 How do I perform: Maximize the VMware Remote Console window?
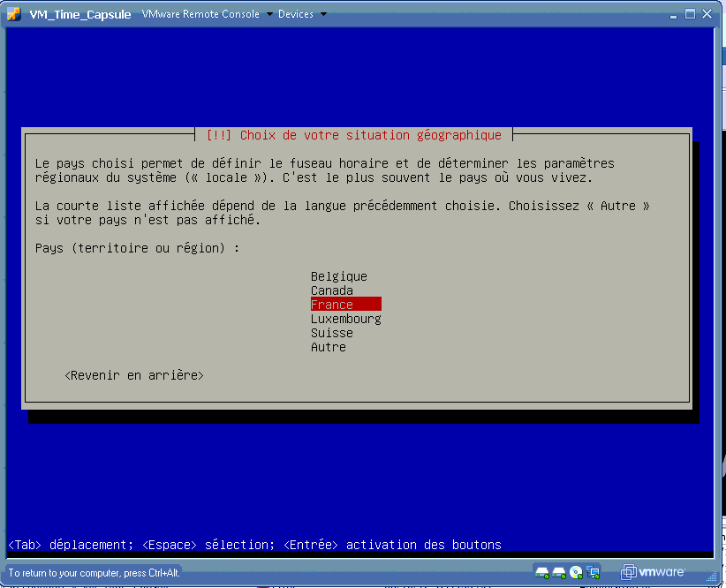point(690,14)
